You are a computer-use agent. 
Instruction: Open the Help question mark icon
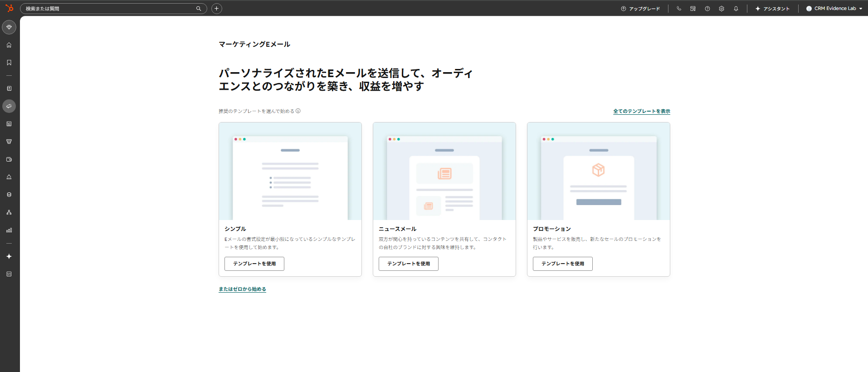(x=707, y=9)
